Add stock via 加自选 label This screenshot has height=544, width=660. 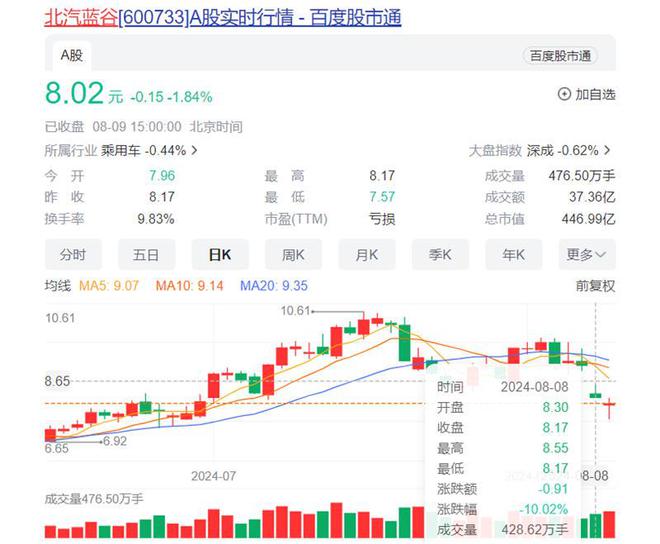tap(595, 94)
